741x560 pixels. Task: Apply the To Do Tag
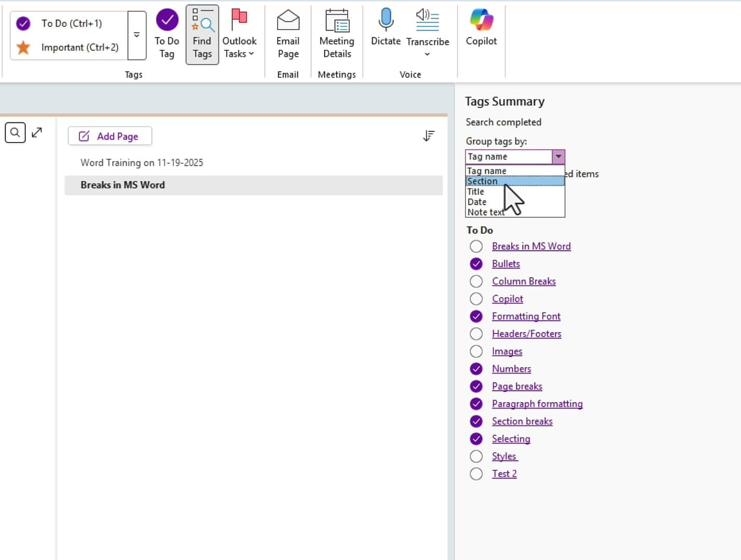point(167,33)
